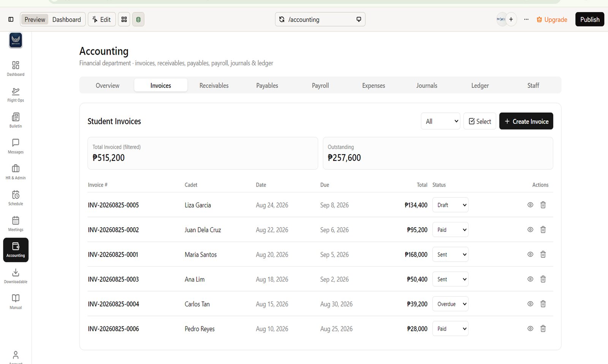Image resolution: width=608 pixels, height=364 pixels.
Task: Open Account profile icon in sidebar
Action: 16,357
